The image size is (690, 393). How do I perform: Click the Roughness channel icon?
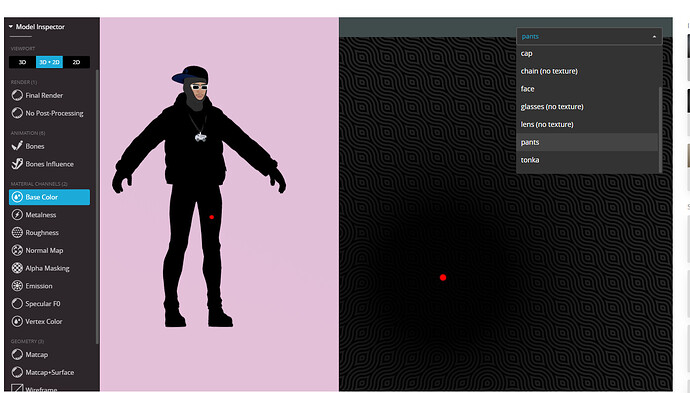[17, 232]
